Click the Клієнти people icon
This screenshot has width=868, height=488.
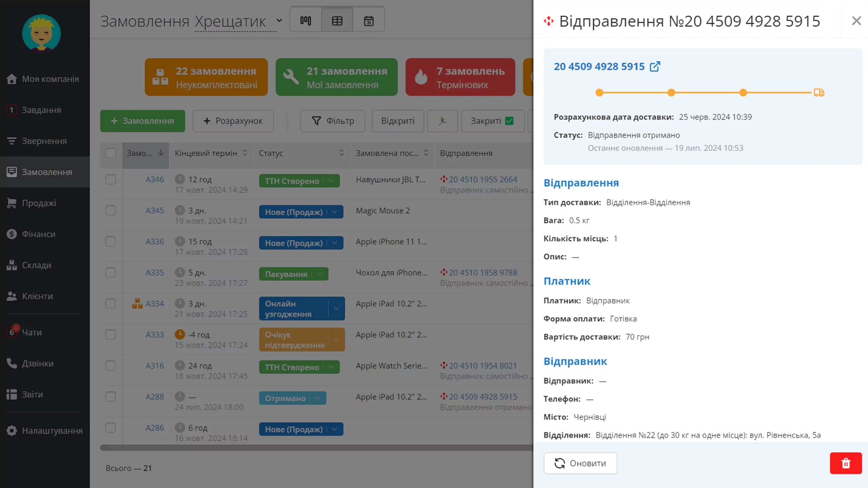pos(12,296)
